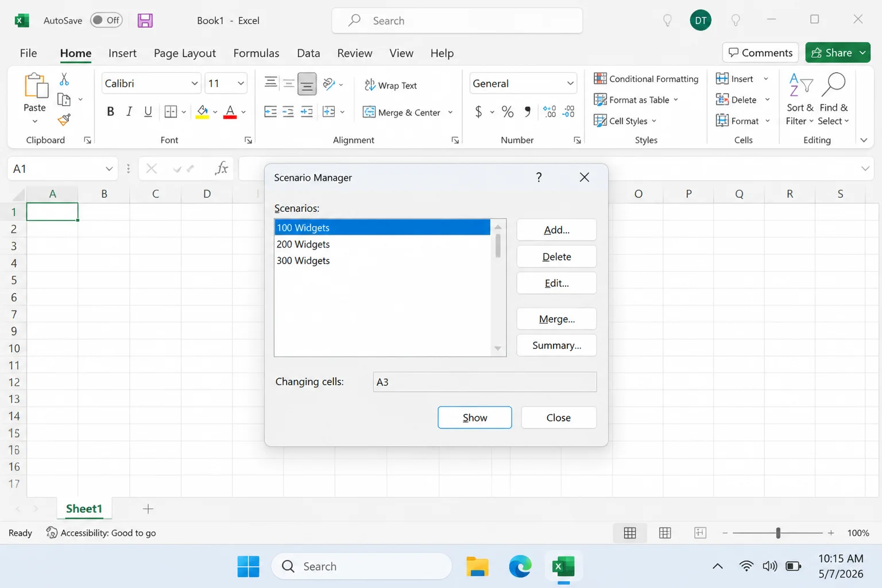
Task: Switch to Page Break Preview icon
Action: pyautogui.click(x=700, y=533)
